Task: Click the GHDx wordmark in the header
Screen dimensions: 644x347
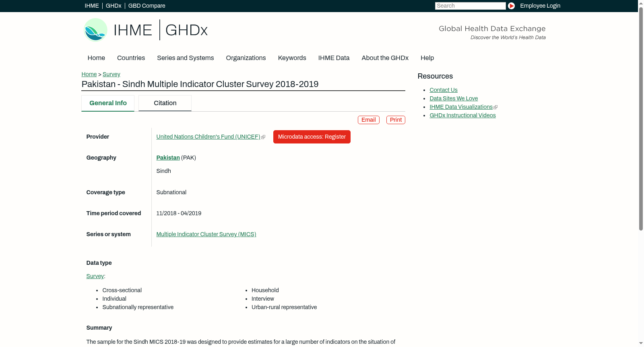Action: pyautogui.click(x=186, y=30)
